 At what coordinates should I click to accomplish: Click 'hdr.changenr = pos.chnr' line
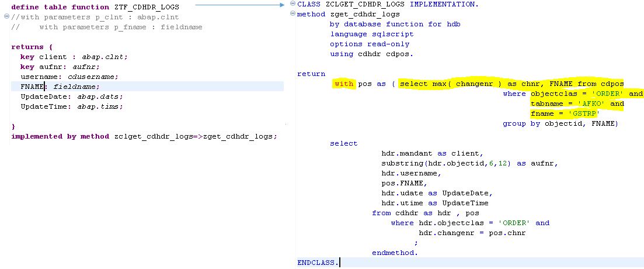[x=472, y=233]
